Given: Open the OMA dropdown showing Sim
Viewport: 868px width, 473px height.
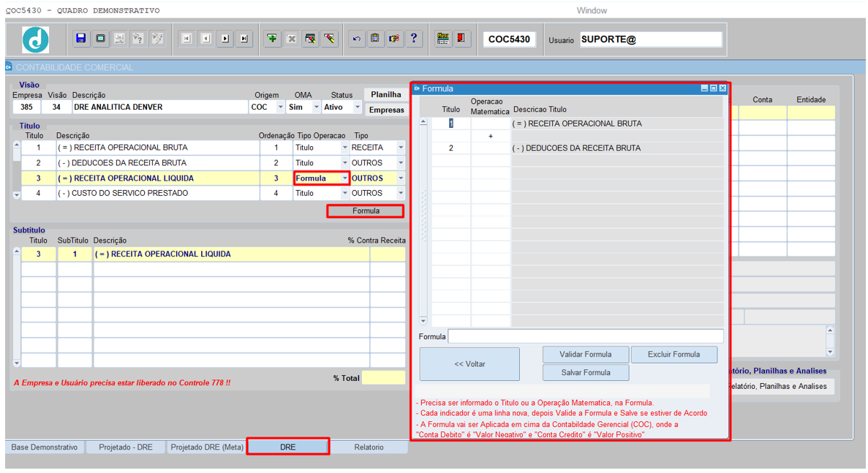Looking at the screenshot, I should (316, 107).
